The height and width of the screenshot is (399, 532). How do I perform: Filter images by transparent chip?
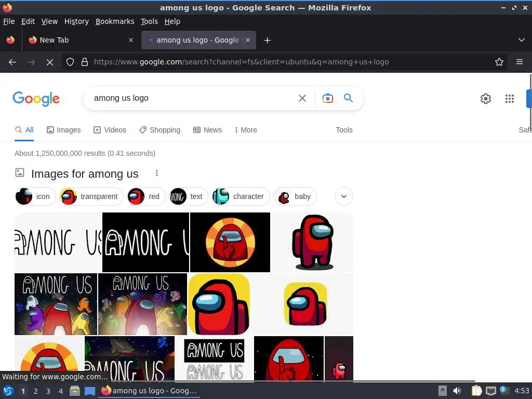pos(91,196)
